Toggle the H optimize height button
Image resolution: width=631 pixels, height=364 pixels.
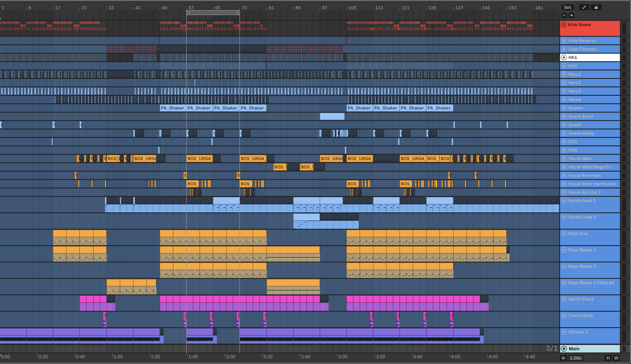tap(608, 358)
